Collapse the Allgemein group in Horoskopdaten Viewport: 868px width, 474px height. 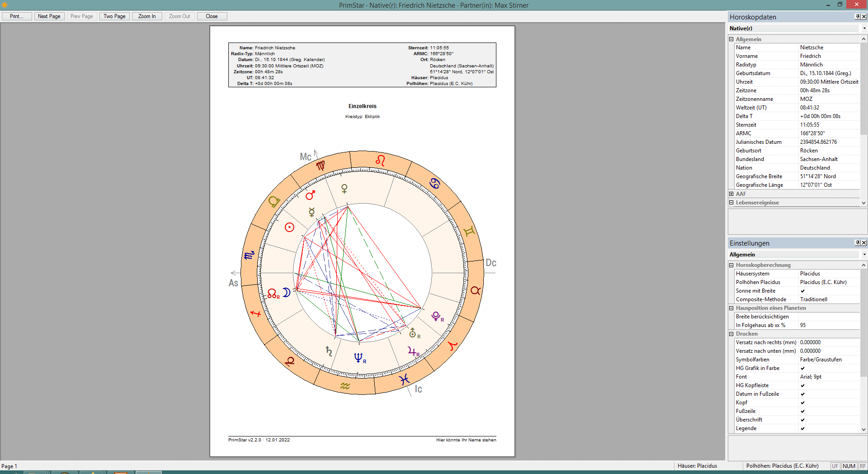[731, 39]
